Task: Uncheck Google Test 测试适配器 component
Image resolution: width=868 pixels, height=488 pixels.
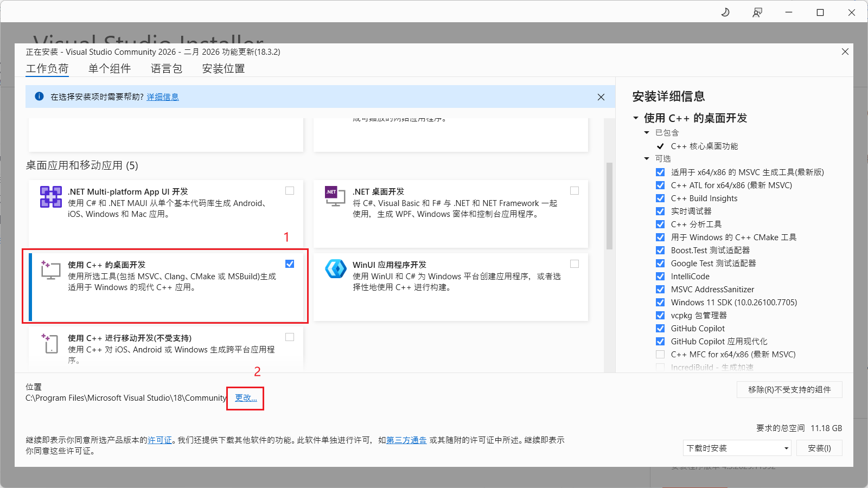Action: (x=660, y=264)
